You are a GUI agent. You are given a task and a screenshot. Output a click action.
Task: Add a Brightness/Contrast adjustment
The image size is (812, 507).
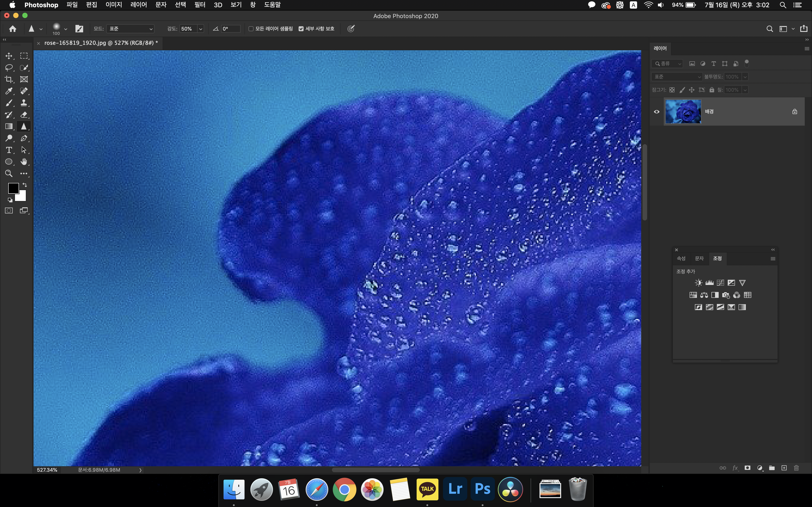point(698,283)
